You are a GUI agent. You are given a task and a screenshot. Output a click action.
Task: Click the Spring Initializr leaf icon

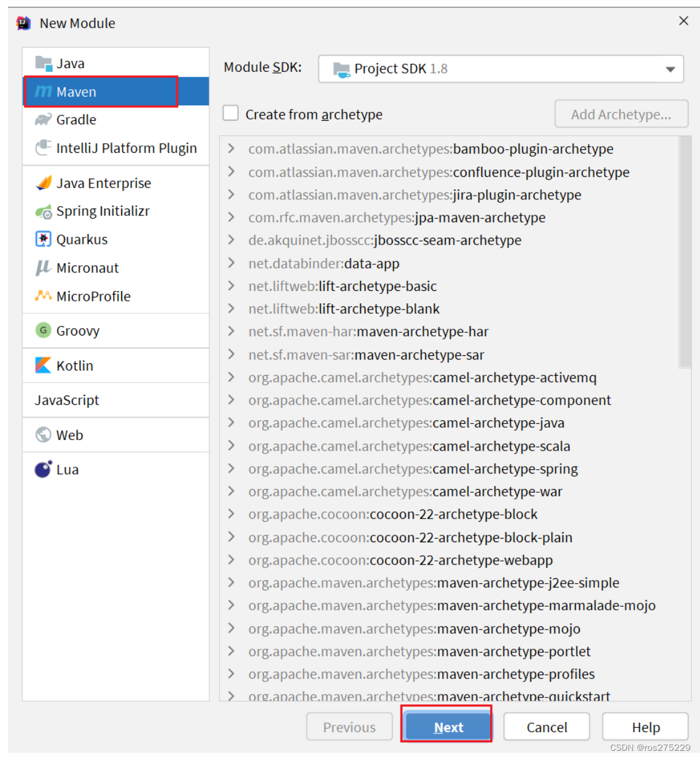coord(43,212)
